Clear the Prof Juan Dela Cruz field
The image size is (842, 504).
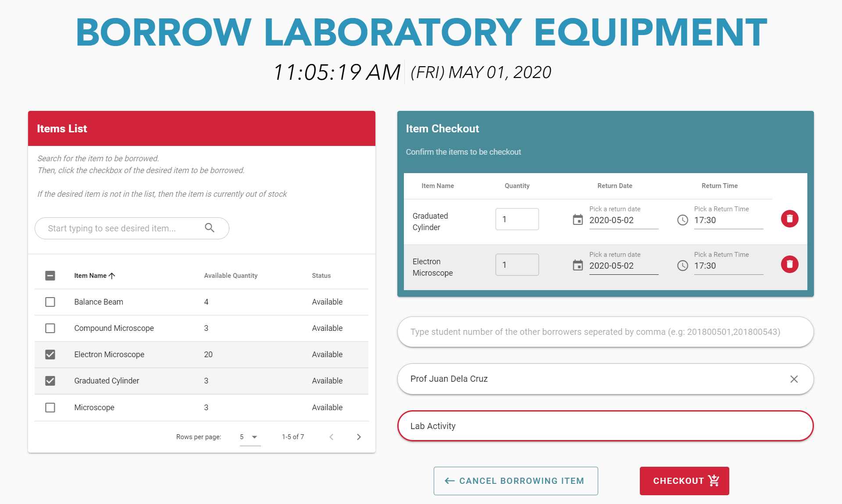click(794, 379)
